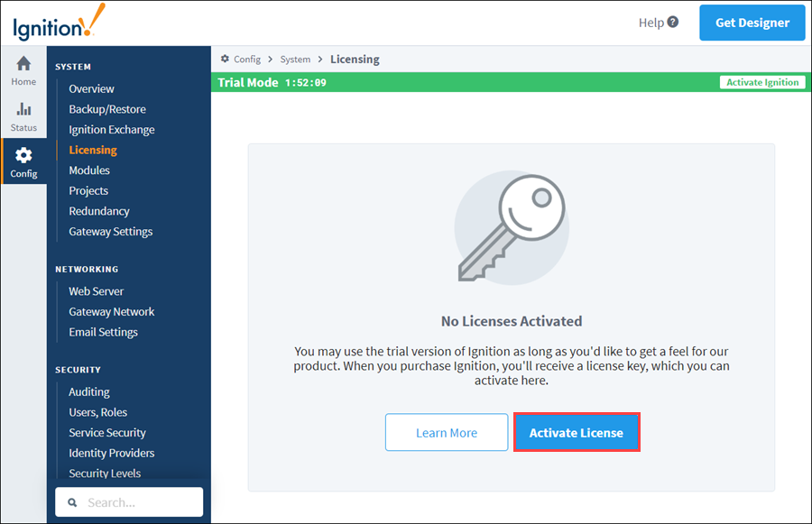812x524 pixels.
Task: Open the Modules page
Action: tap(89, 170)
